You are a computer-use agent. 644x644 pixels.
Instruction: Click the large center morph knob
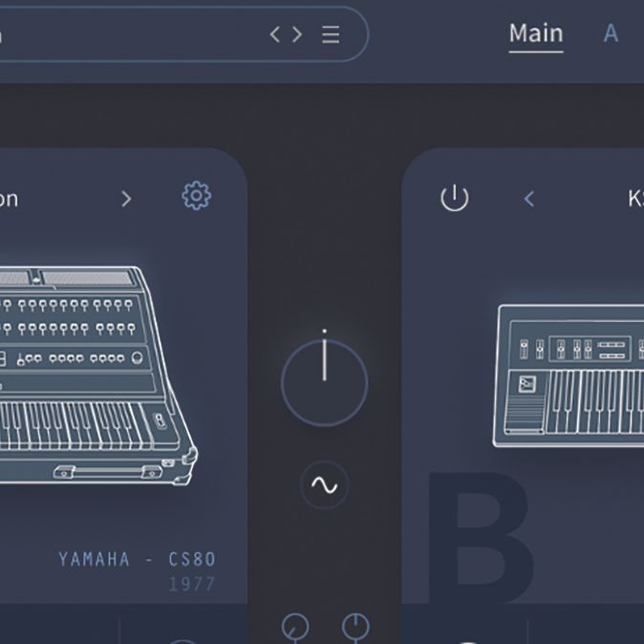[325, 382]
